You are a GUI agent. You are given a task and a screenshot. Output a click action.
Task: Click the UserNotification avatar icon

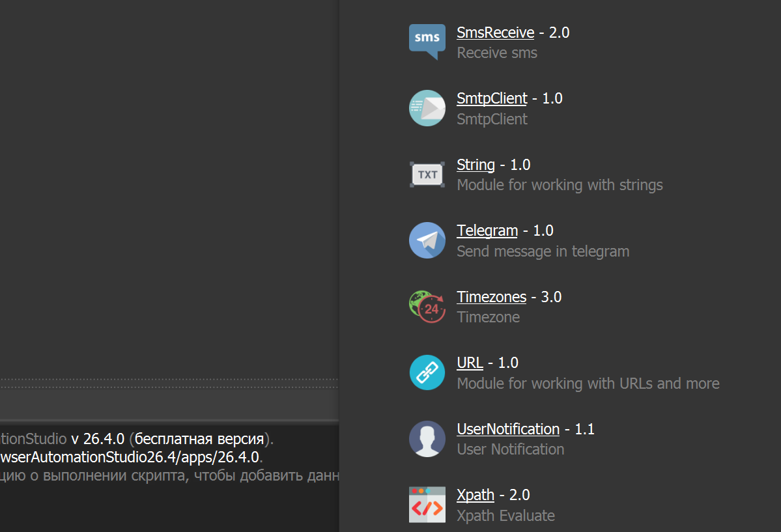coord(427,438)
